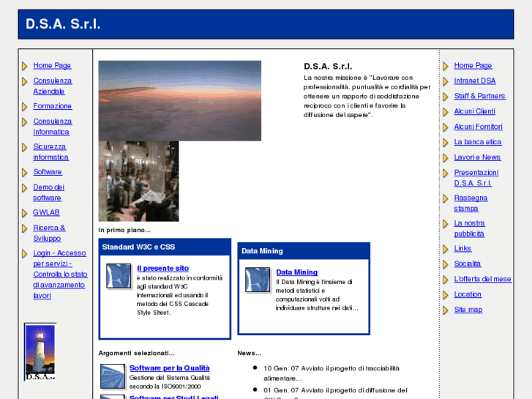Click icon beside Data Mining article
The height and width of the screenshot is (399, 532).
[258, 280]
